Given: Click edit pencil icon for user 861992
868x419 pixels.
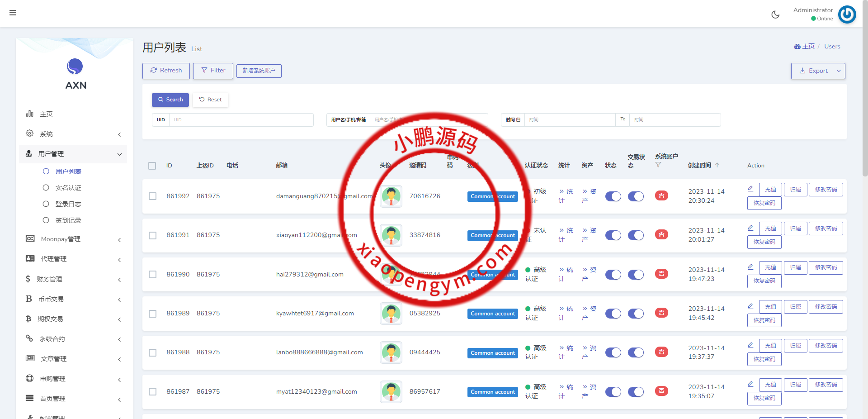Looking at the screenshot, I should [x=750, y=189].
